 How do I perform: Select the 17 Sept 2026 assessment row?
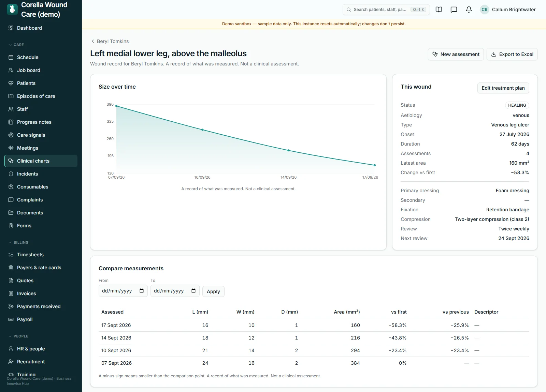coord(314,325)
